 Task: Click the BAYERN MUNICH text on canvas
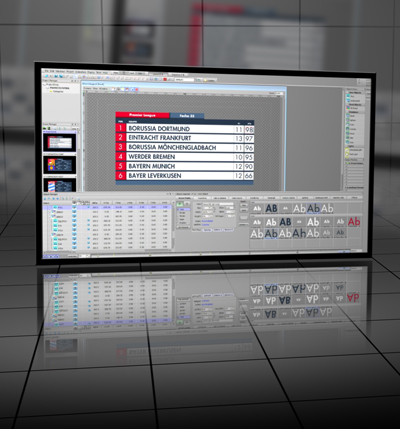point(152,166)
